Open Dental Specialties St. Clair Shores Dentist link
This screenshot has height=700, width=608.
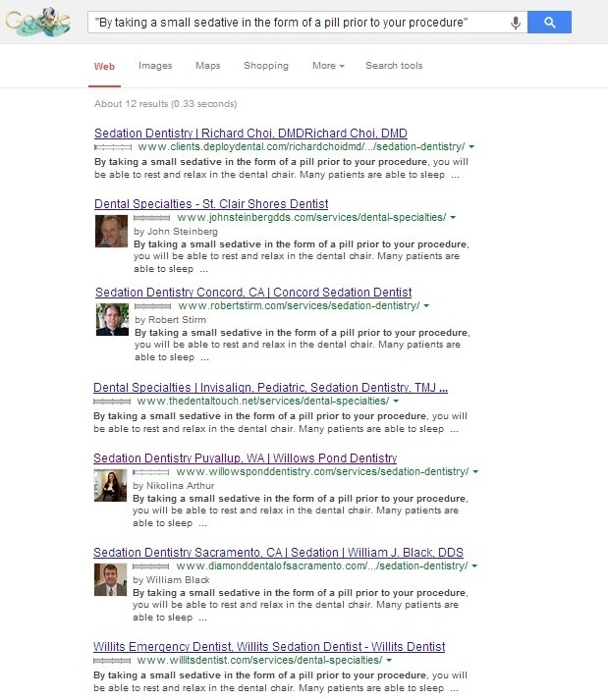click(211, 203)
